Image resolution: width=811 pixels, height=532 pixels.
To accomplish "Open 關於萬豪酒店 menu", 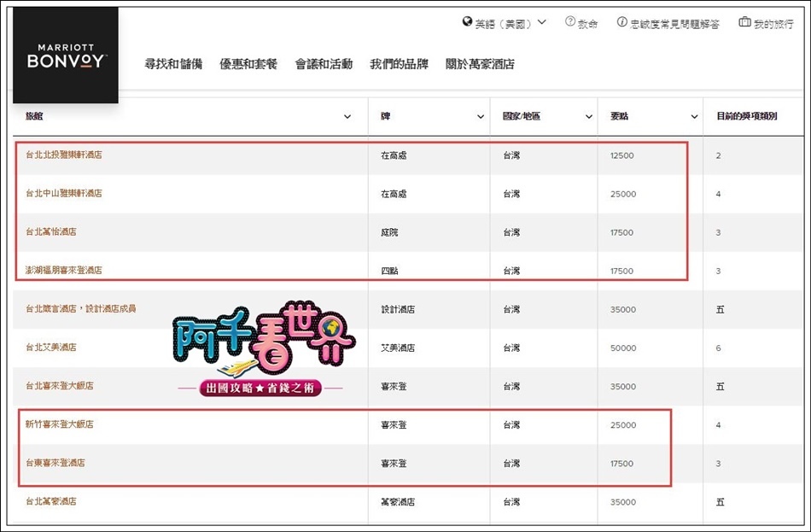I will click(480, 64).
